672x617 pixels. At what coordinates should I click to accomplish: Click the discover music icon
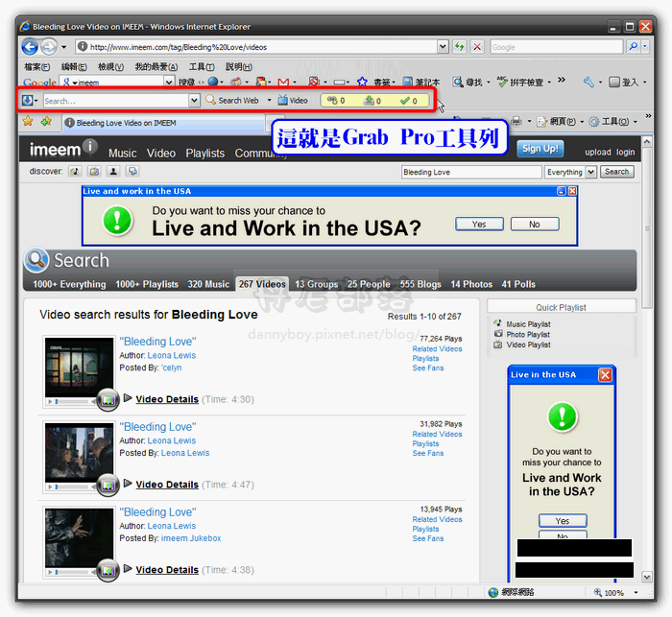click(x=75, y=172)
